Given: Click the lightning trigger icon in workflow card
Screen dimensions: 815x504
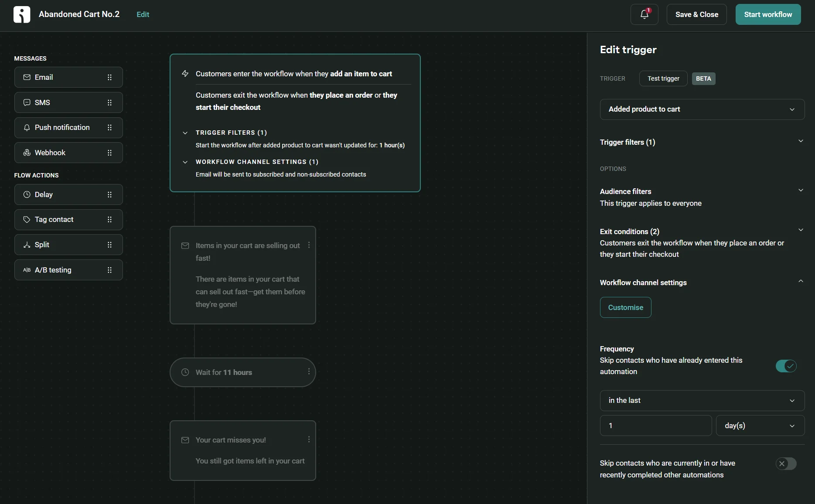Looking at the screenshot, I should click(185, 74).
